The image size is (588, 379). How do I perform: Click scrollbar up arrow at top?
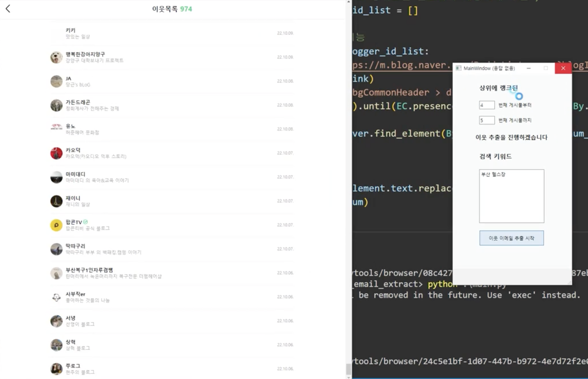point(348,2)
